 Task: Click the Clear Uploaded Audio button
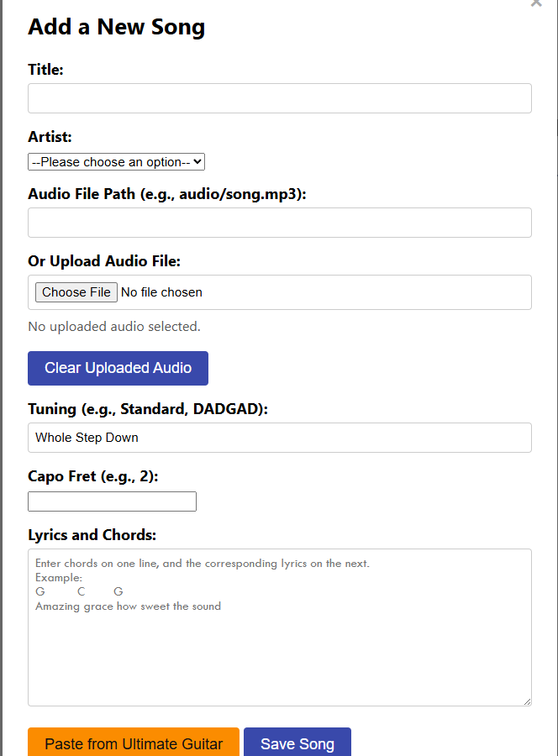[118, 368]
